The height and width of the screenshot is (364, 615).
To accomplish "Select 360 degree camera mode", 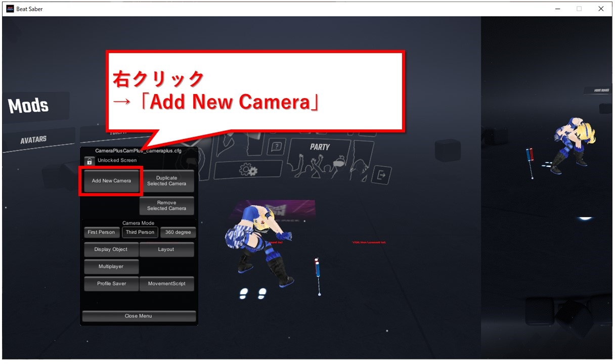I will 178,232.
